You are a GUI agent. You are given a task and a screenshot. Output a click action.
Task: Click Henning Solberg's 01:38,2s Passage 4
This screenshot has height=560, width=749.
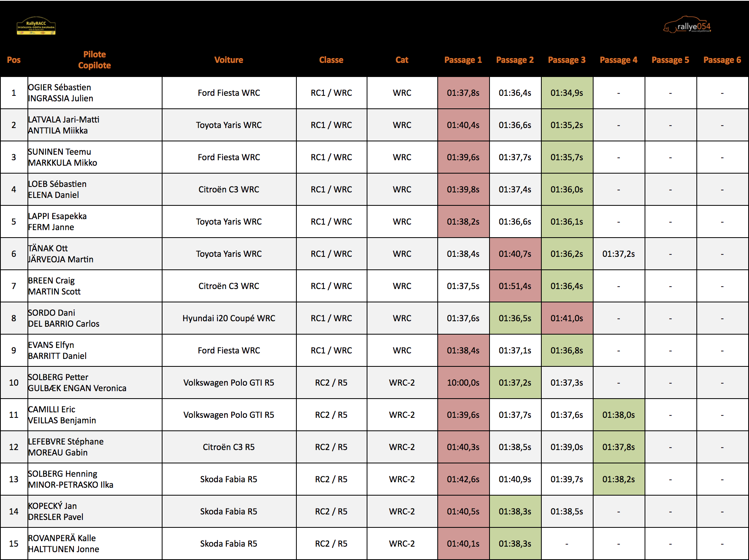pos(619,479)
